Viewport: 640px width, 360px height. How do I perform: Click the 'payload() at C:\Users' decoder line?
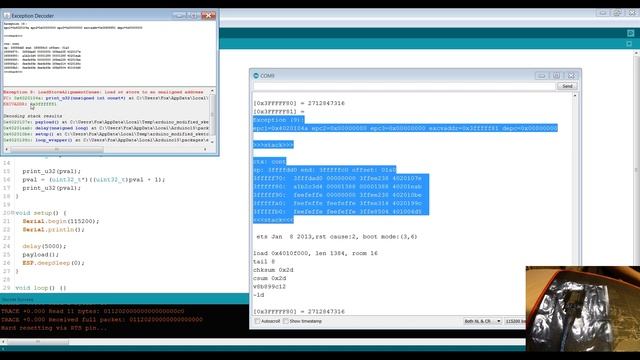pyautogui.click(x=106, y=122)
